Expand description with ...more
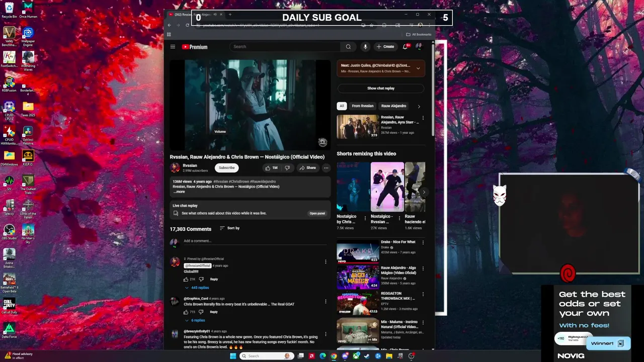 (x=179, y=192)
